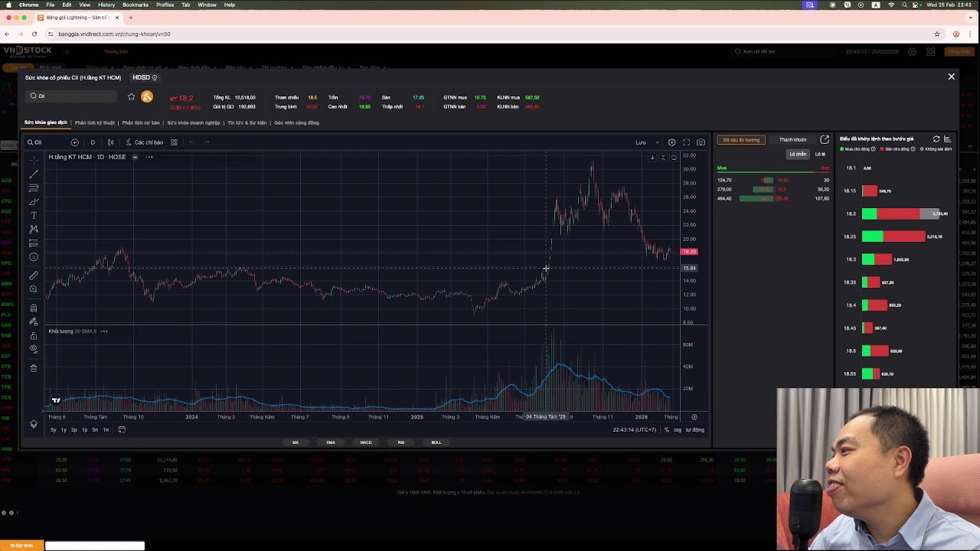The image size is (980, 551).
Task: Open the prediction and measurement tools
Action: pyautogui.click(x=34, y=243)
